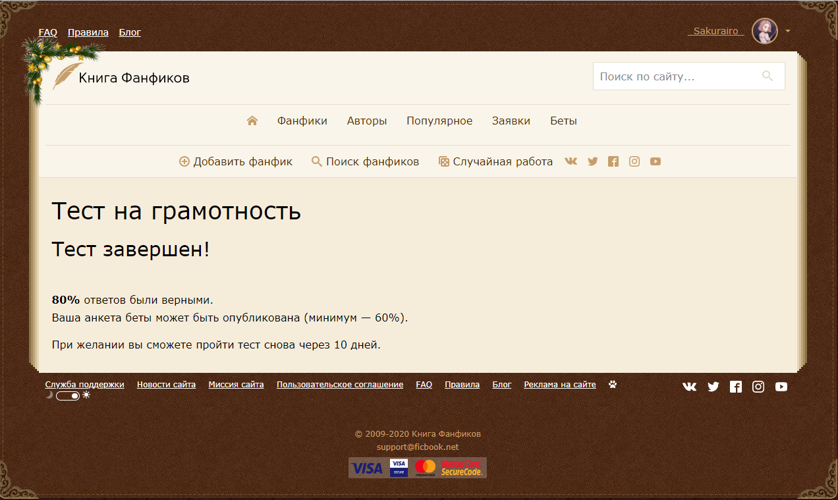Open the Популярное menu item
The image size is (838, 500).
coord(439,121)
